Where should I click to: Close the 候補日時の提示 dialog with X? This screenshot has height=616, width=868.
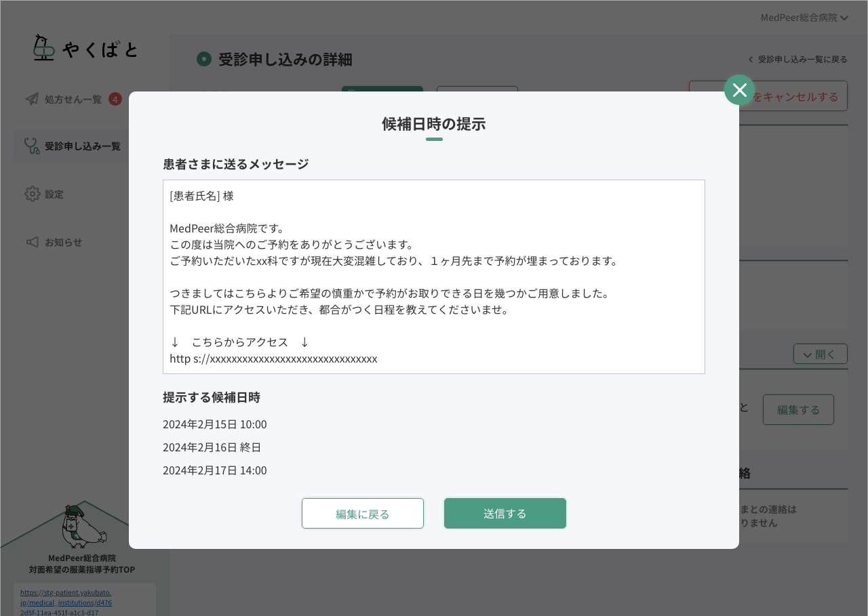coord(739,89)
